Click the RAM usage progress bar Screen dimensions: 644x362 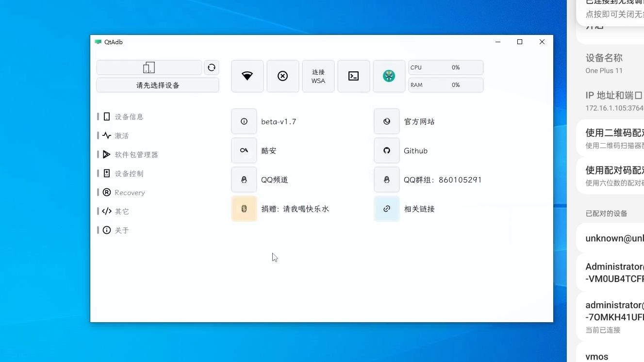446,85
